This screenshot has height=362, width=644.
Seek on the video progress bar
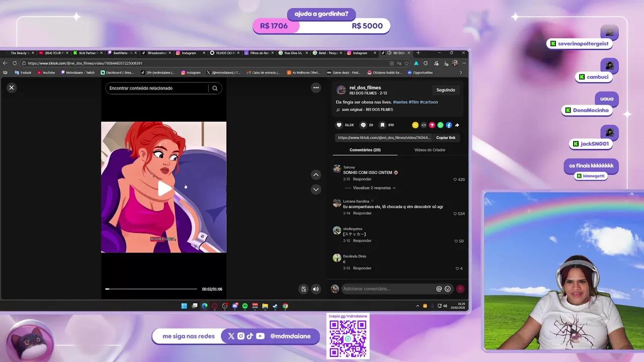[x=151, y=289]
